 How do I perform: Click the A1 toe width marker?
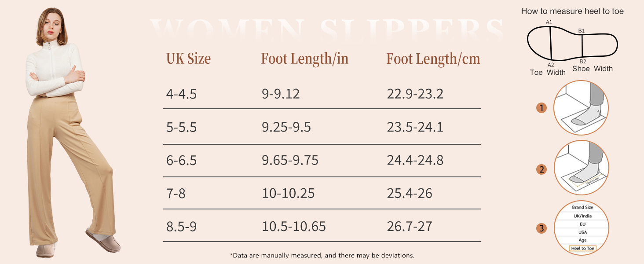549,22
